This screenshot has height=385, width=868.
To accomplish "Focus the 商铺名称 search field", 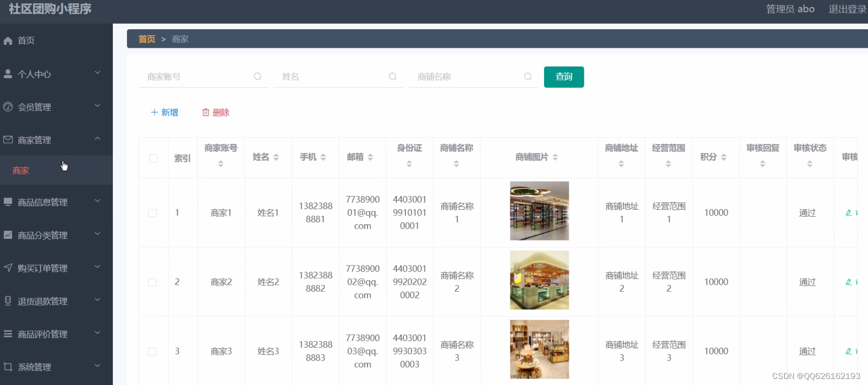I will click(x=473, y=77).
